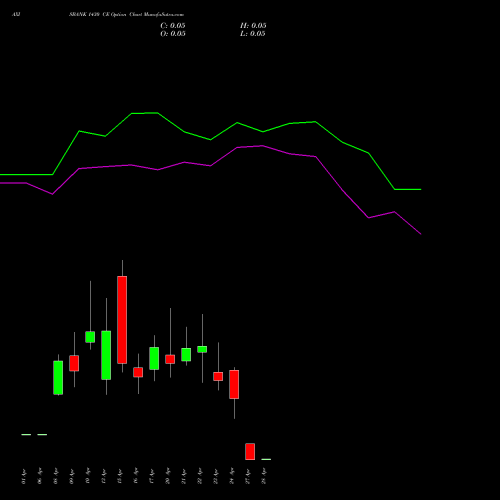Click the flat green dash above 28 Apr
Viewport: 500px width, 500px height.
click(x=266, y=459)
